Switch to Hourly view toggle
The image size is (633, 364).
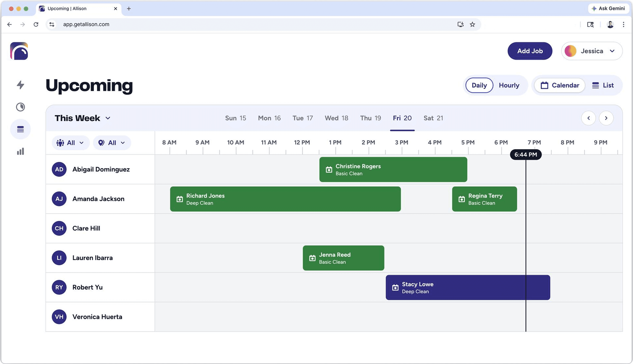509,85
